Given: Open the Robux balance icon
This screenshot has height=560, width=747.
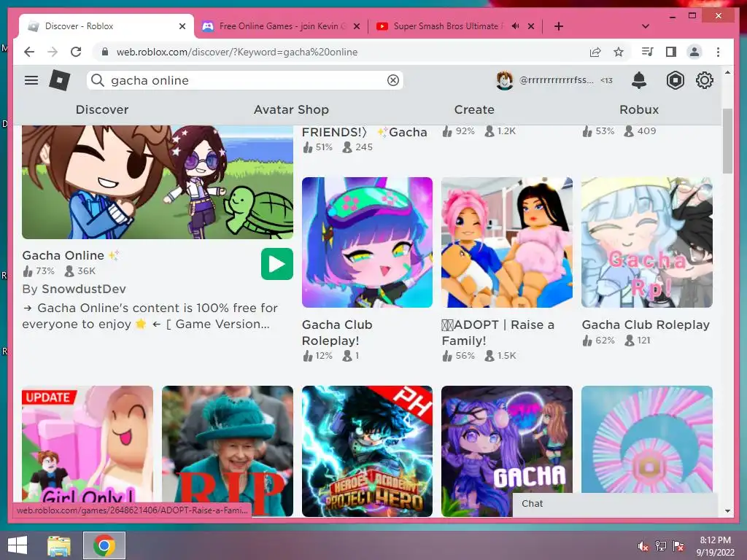Looking at the screenshot, I should (675, 80).
